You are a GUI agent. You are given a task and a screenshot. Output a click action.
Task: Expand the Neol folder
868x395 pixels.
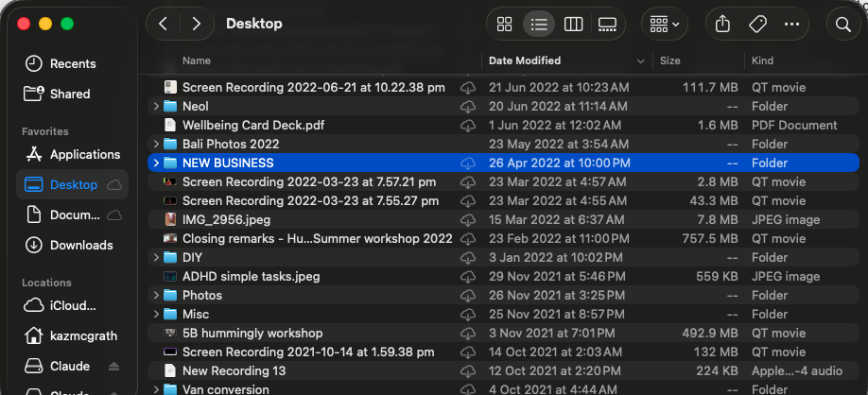(x=156, y=106)
